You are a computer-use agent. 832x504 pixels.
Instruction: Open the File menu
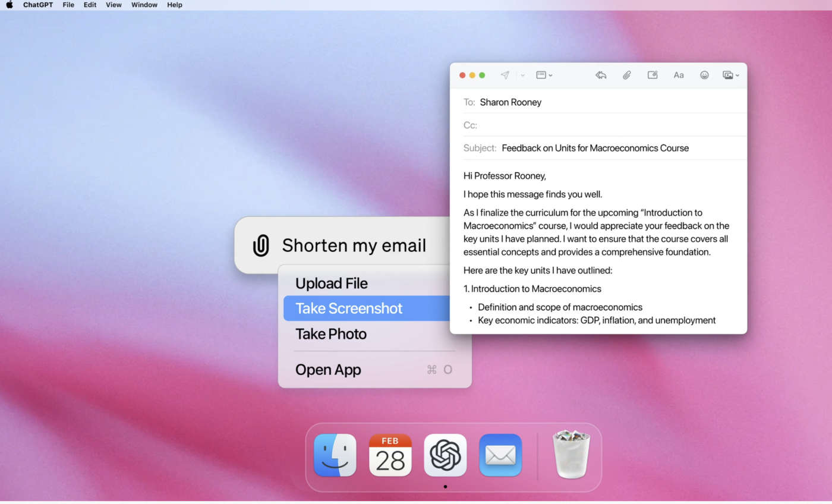(x=68, y=5)
